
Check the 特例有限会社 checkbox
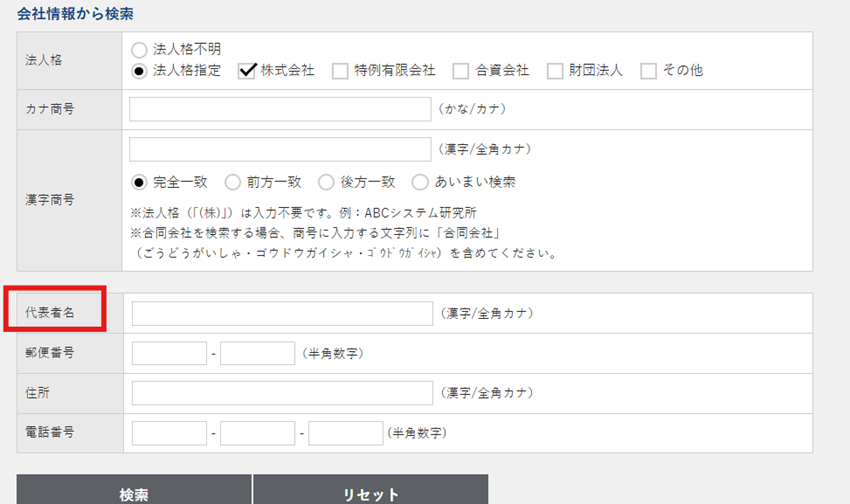[340, 71]
